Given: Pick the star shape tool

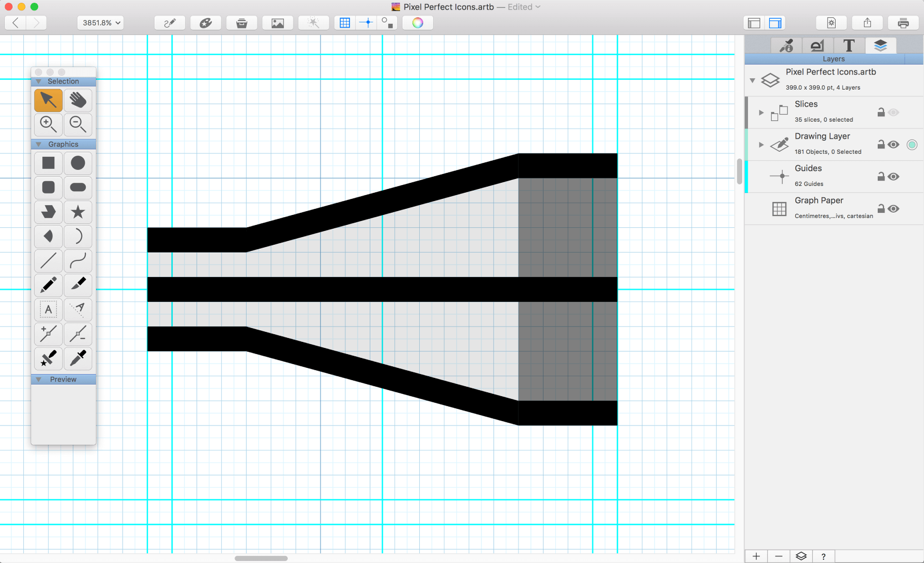Looking at the screenshot, I should point(78,212).
